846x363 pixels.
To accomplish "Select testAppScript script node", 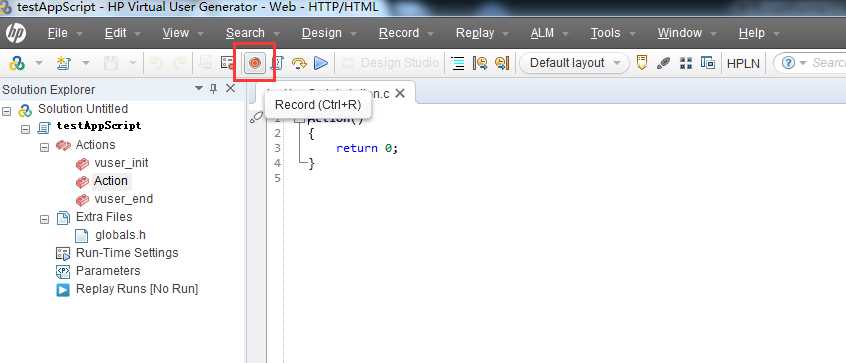I will tap(99, 126).
